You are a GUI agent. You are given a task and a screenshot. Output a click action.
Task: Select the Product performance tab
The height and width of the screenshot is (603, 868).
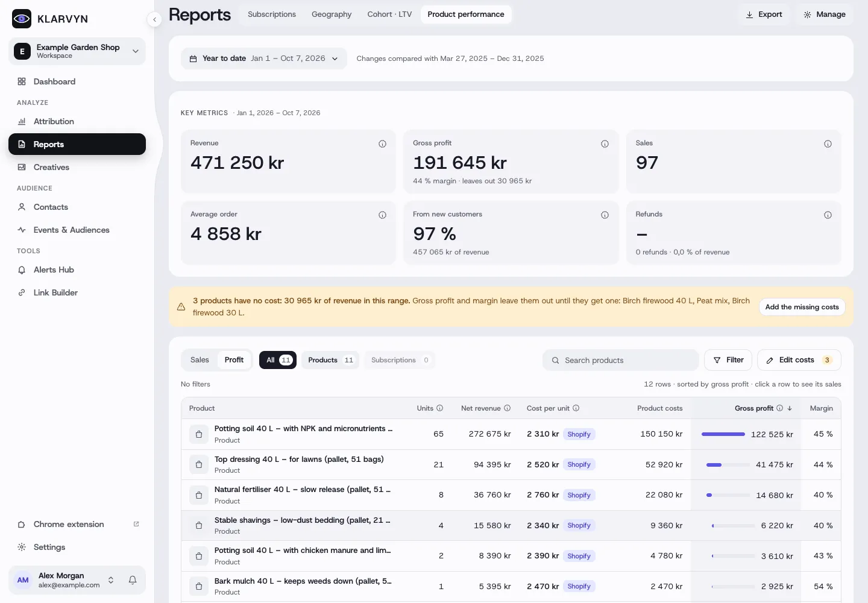click(466, 14)
